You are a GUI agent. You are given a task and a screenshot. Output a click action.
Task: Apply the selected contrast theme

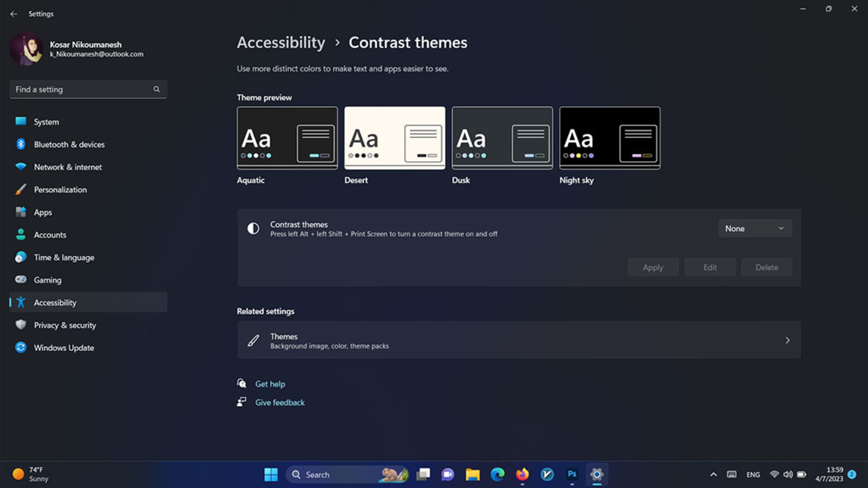pyautogui.click(x=653, y=267)
